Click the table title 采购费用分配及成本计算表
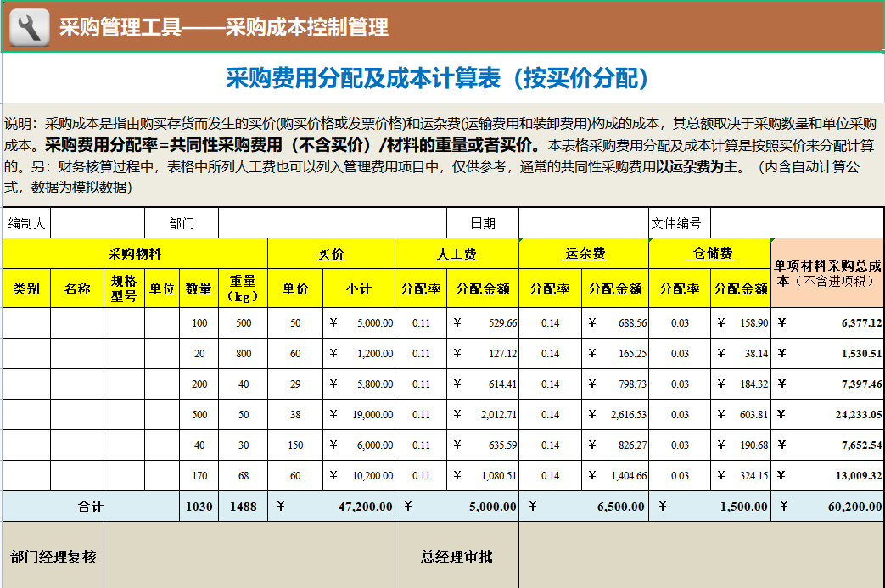885x588 pixels. [x=441, y=76]
